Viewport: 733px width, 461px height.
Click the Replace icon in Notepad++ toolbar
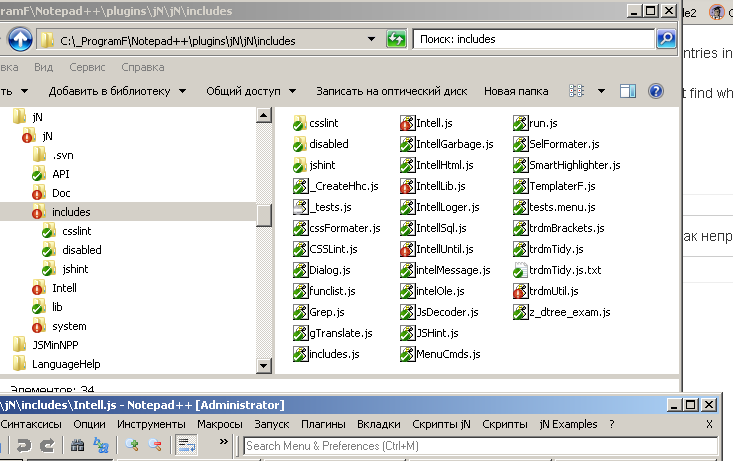(x=101, y=445)
